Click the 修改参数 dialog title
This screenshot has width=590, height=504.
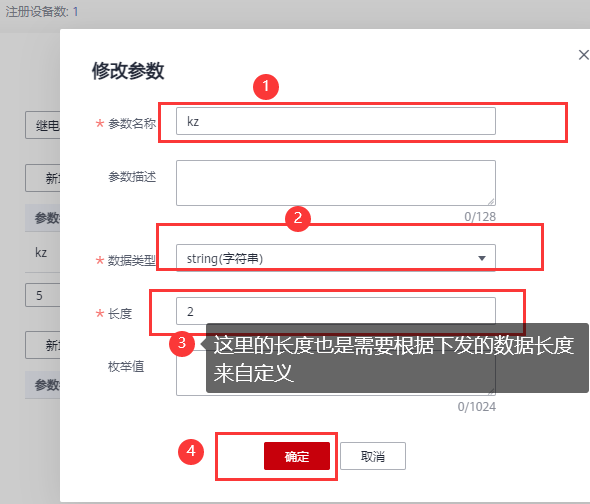[128, 71]
